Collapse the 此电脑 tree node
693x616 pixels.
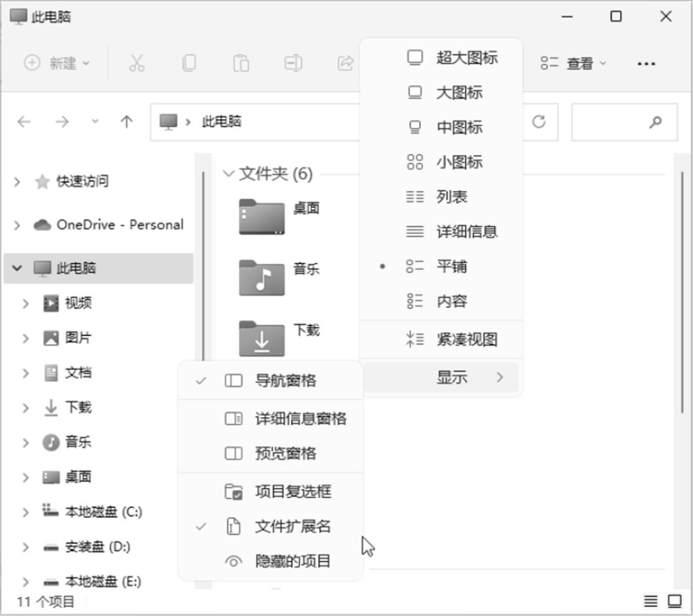[17, 268]
